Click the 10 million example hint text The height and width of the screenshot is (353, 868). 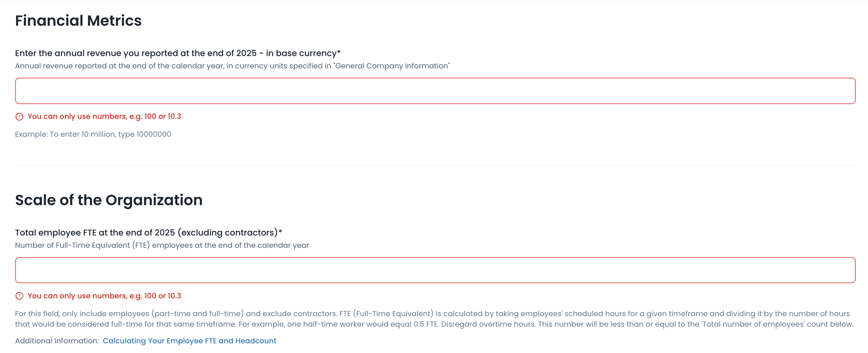click(x=93, y=134)
